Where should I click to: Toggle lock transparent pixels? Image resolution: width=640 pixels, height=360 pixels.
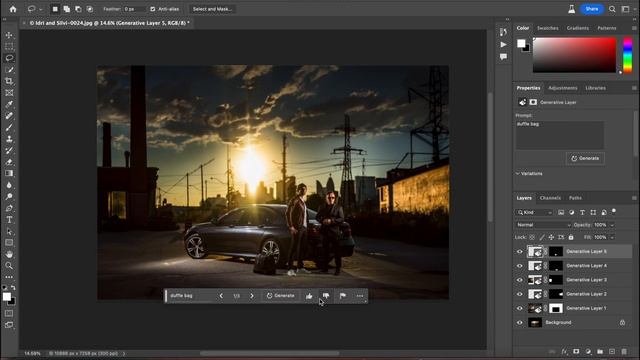click(x=532, y=237)
